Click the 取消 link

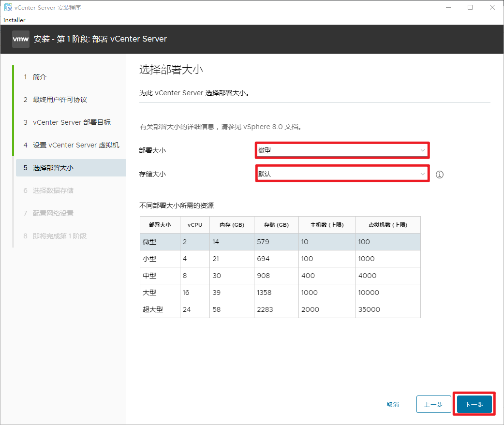[x=393, y=404]
